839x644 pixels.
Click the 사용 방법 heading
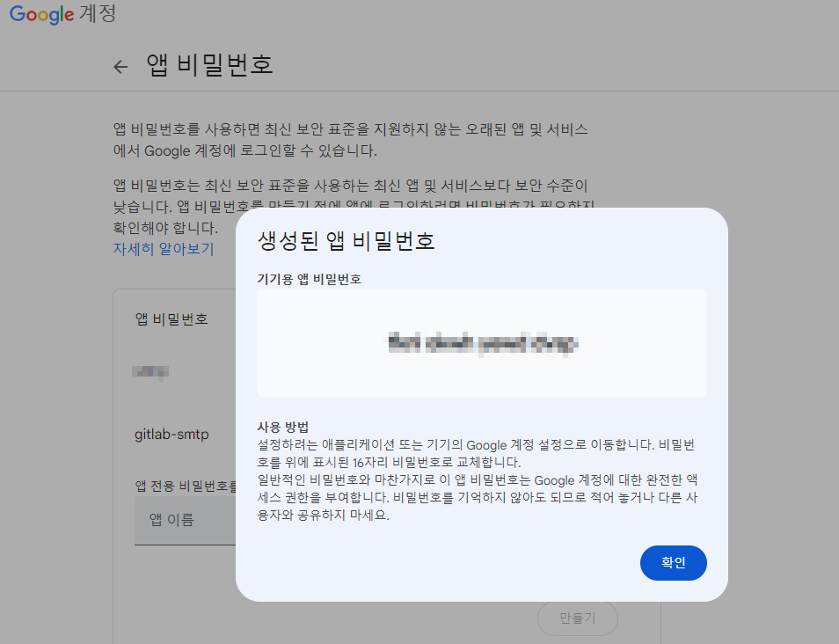coord(283,428)
